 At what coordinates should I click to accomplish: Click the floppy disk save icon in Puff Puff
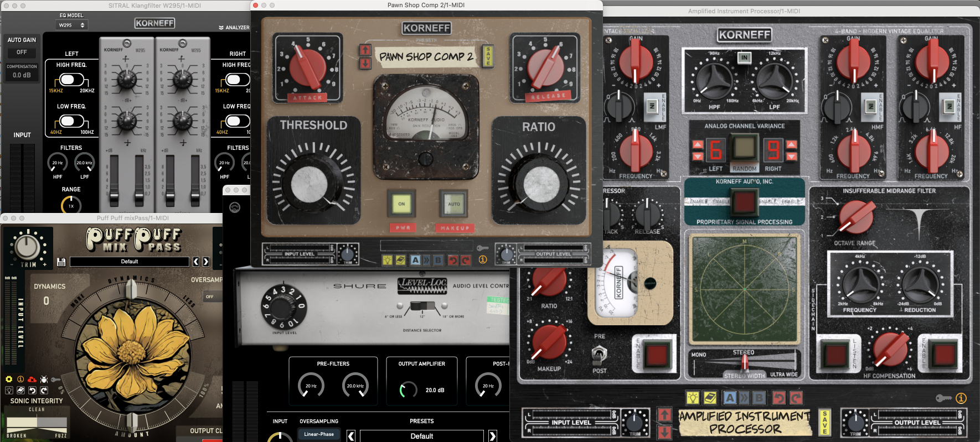point(61,262)
